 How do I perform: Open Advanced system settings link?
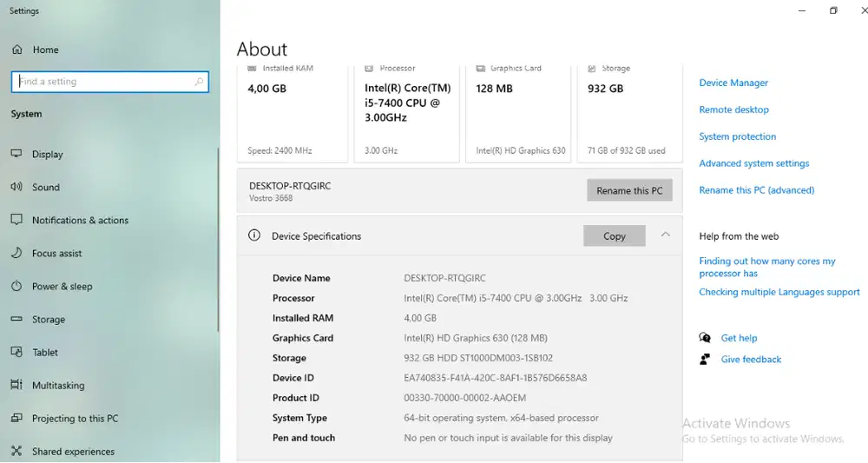tap(753, 163)
